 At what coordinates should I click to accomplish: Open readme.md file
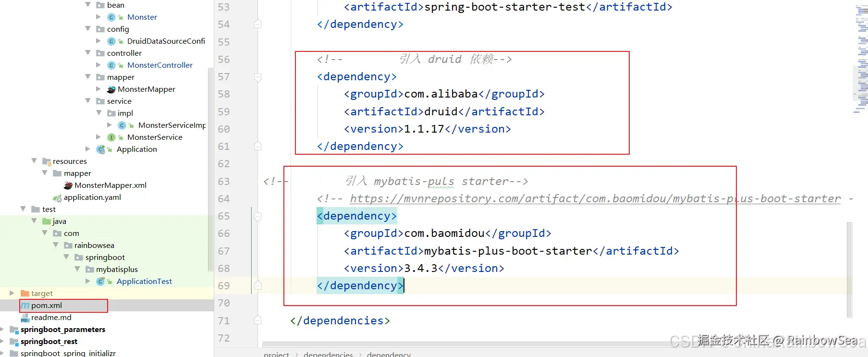tap(51, 317)
